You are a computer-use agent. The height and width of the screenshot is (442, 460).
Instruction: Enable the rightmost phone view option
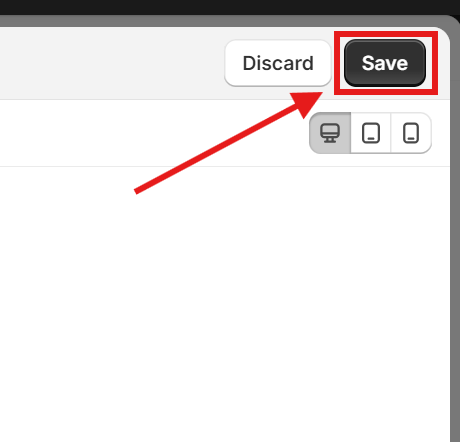[411, 133]
